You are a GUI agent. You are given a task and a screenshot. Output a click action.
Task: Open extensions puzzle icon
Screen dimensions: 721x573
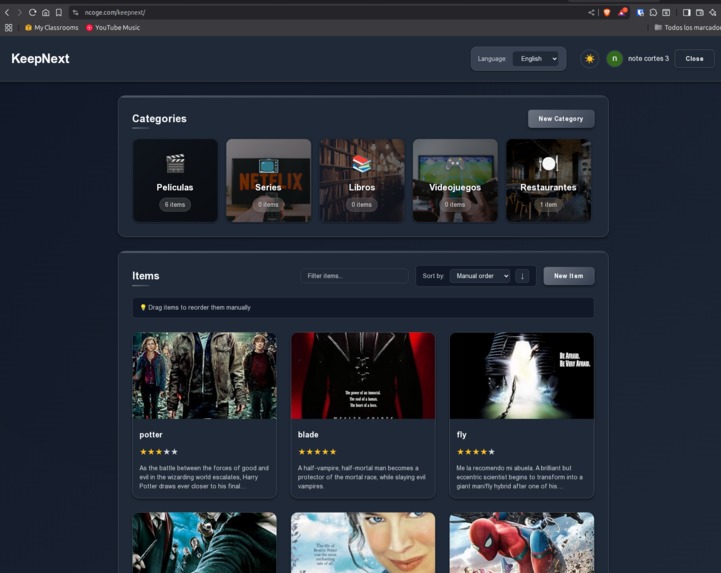click(x=653, y=12)
